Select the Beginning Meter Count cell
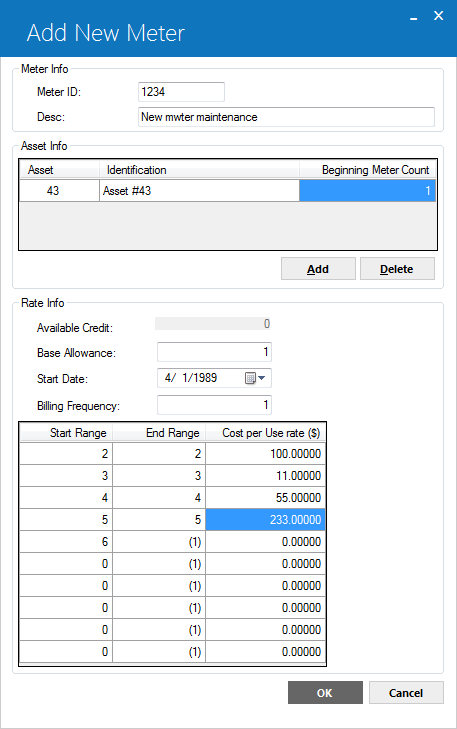Viewport: 457px width, 729px height. click(367, 191)
